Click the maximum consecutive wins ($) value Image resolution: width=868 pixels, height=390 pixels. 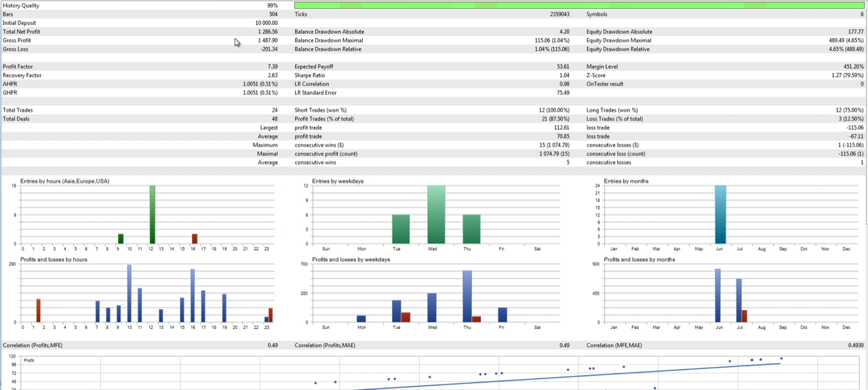tap(555, 145)
